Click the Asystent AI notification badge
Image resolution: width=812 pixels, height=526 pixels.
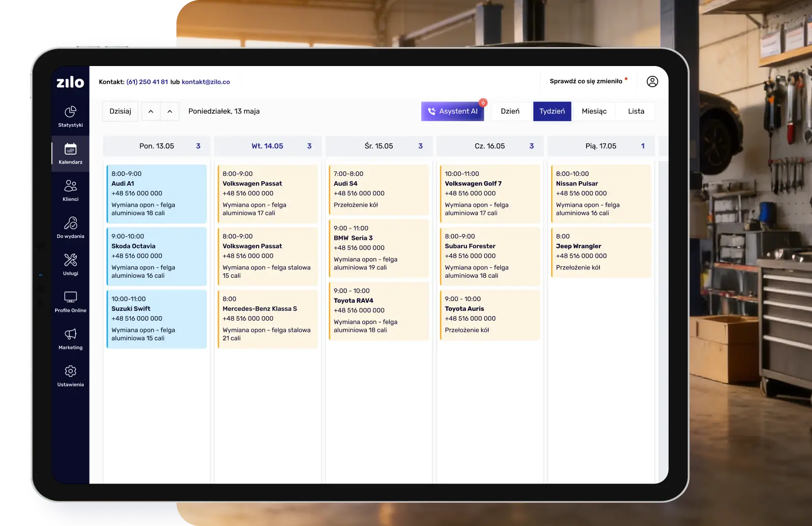point(483,102)
